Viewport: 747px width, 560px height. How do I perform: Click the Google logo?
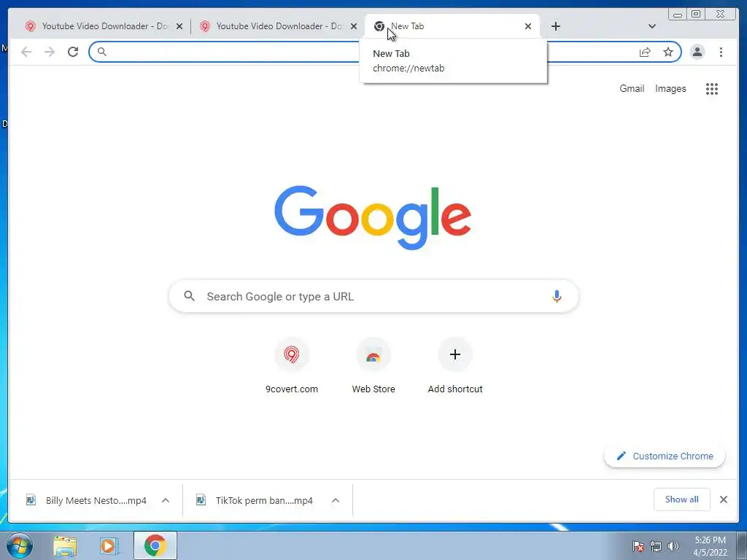point(373,217)
